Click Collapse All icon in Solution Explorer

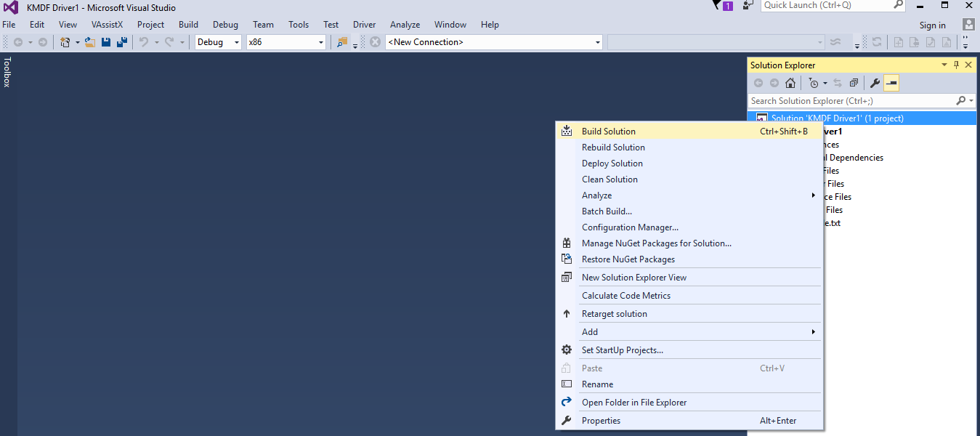[854, 83]
